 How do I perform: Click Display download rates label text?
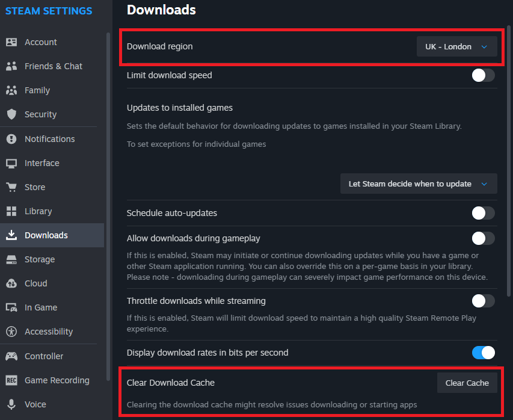207,353
